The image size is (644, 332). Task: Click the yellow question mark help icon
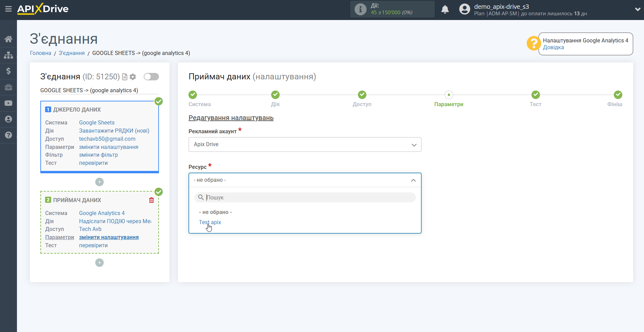click(x=534, y=43)
